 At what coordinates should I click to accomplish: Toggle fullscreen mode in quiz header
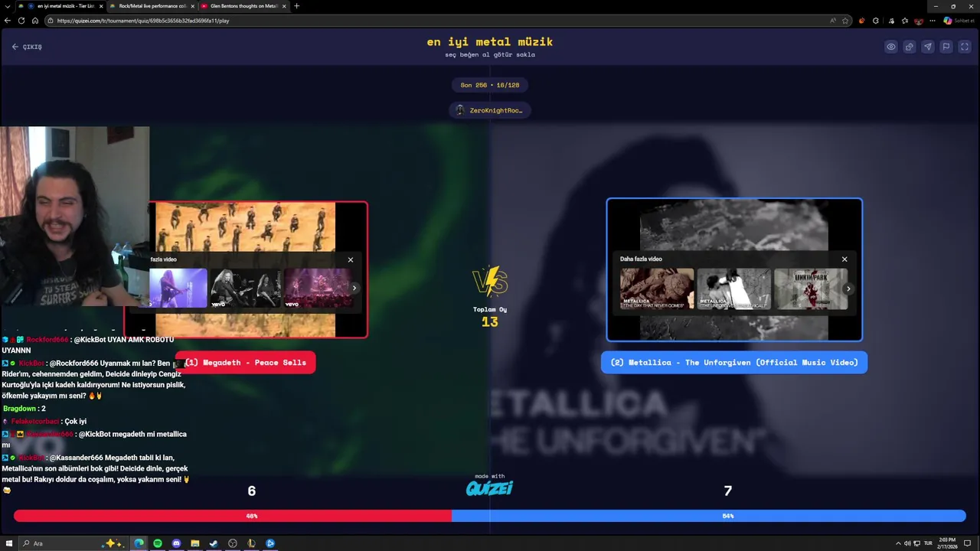[x=965, y=47]
